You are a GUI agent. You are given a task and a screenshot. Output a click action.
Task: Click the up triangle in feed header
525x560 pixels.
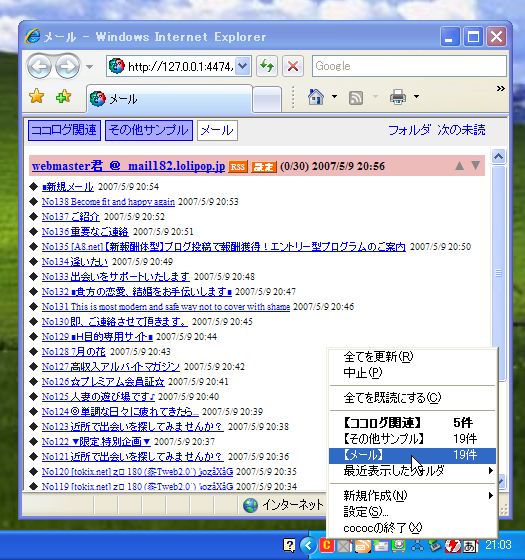[x=460, y=166]
